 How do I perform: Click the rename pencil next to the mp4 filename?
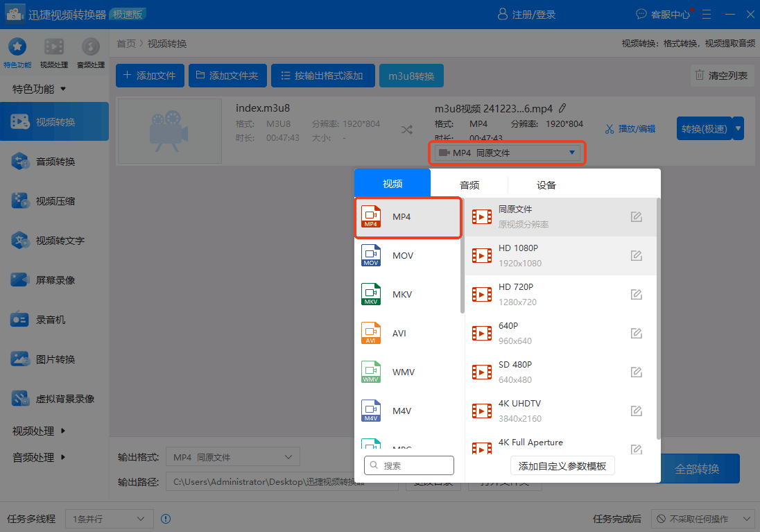coord(562,108)
